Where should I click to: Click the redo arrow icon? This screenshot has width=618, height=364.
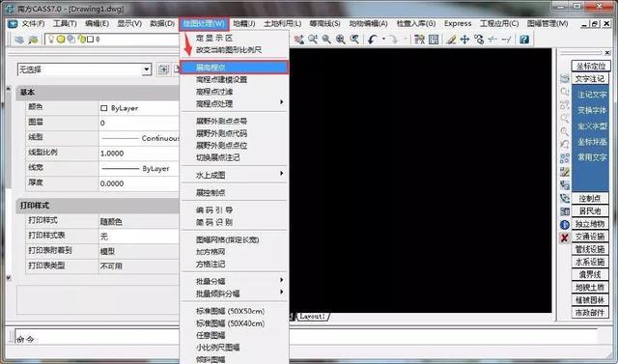coord(393,39)
